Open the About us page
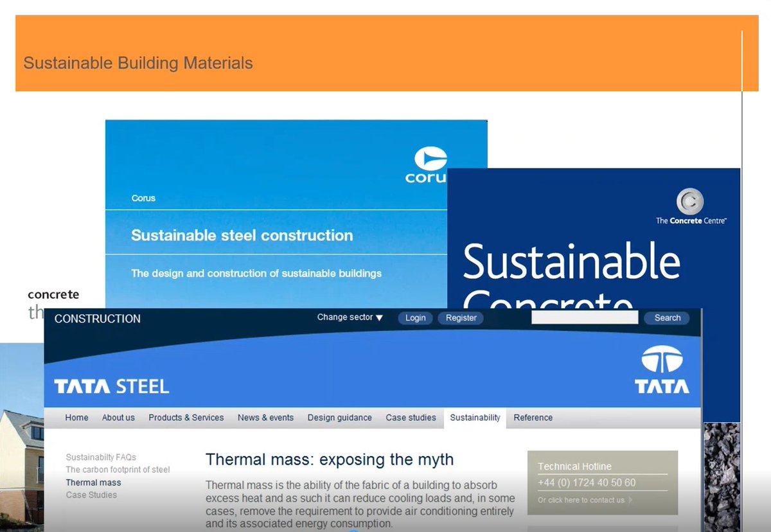This screenshot has width=771, height=532. click(118, 418)
